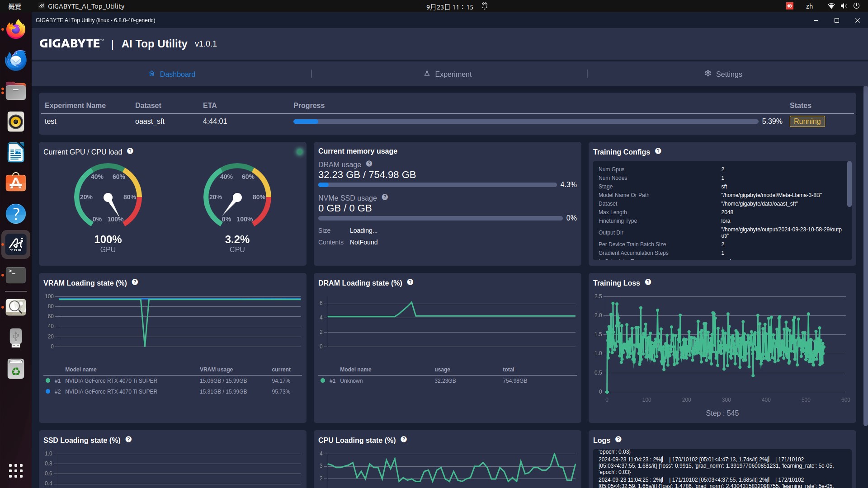
Task: Toggle GPU #2 RTX 4070 Ti SUPER legend dot
Action: click(47, 391)
